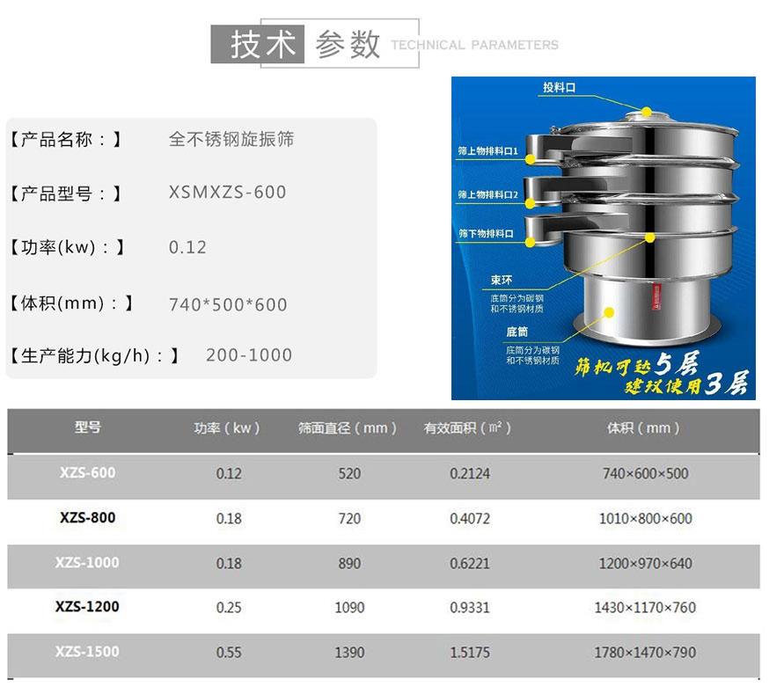
Task: Click the yellow dot on the clamp ring
Action: (x=651, y=237)
